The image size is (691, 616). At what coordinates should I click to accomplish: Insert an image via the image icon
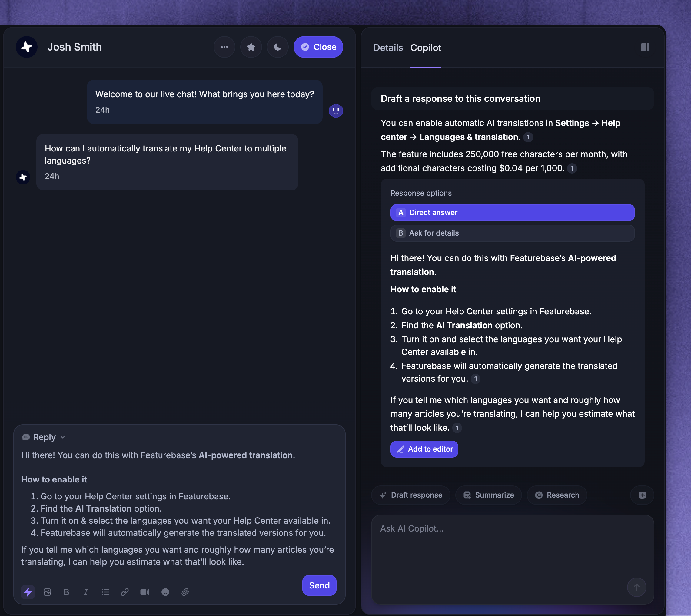(47, 592)
